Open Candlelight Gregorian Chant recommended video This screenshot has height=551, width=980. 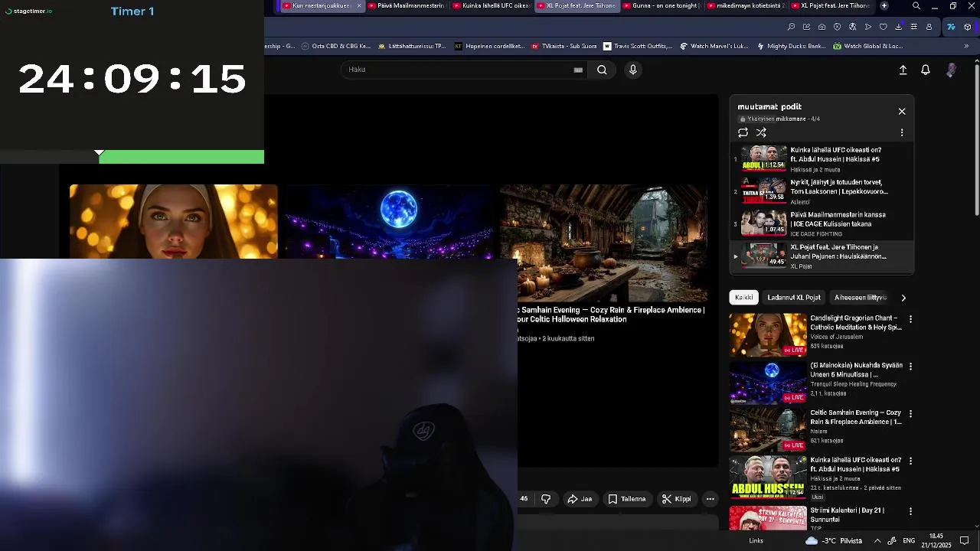click(769, 335)
